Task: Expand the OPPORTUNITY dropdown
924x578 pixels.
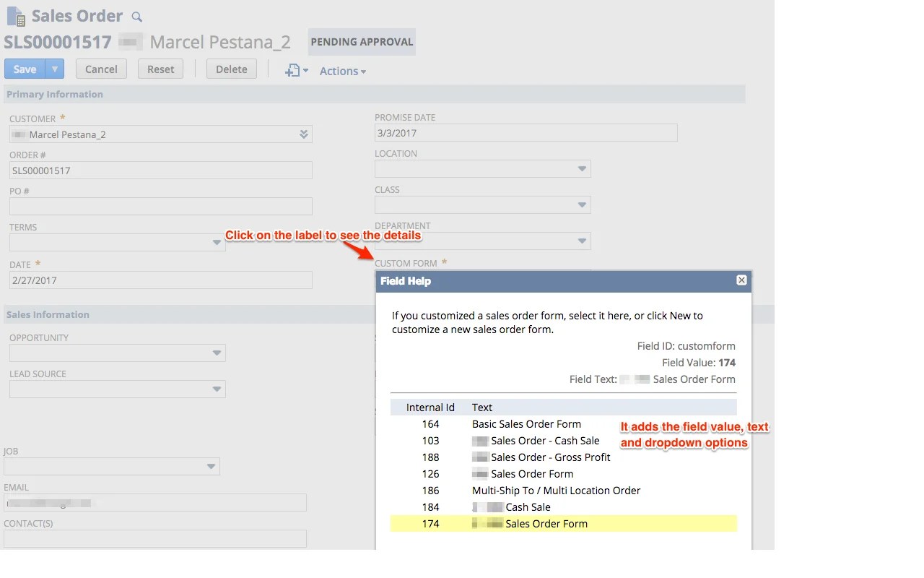Action: [x=217, y=353]
